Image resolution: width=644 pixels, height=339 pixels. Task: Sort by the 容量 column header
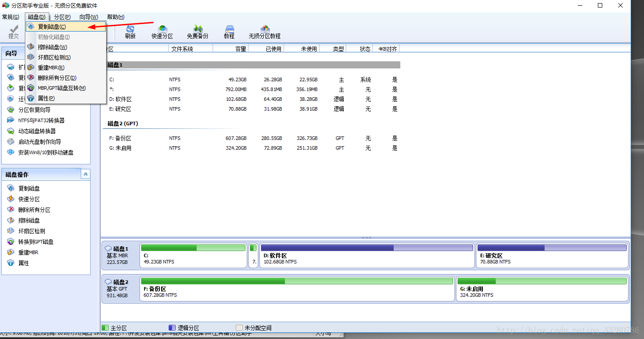(231, 49)
